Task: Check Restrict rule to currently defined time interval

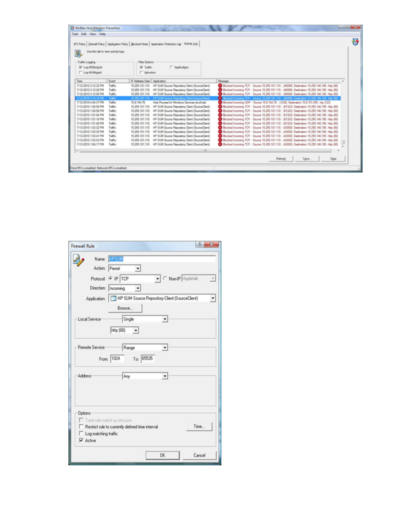Action: 81,426
